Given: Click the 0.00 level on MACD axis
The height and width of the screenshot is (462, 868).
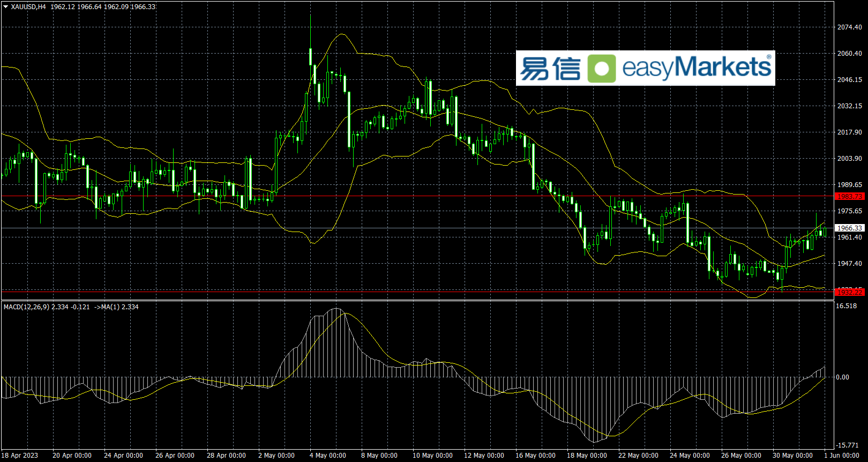Looking at the screenshot, I should tap(842, 377).
